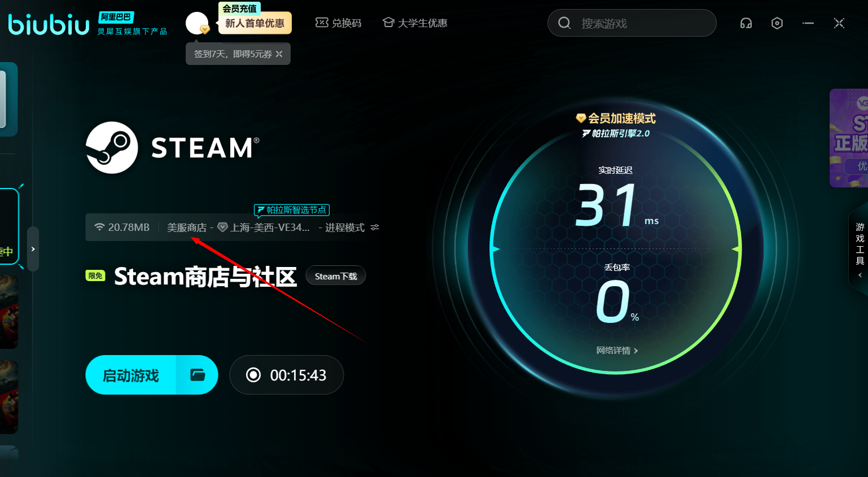Open the hexagon settings icon
Image resolution: width=868 pixels, height=477 pixels.
click(777, 23)
